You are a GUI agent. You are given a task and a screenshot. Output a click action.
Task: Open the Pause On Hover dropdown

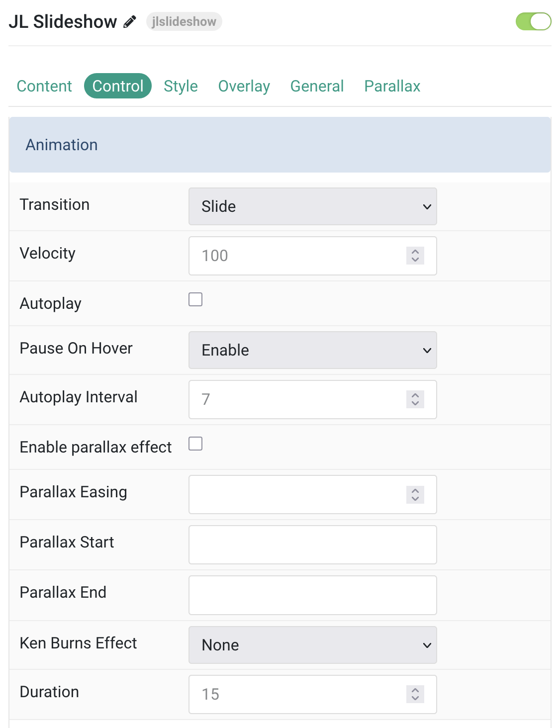click(313, 350)
